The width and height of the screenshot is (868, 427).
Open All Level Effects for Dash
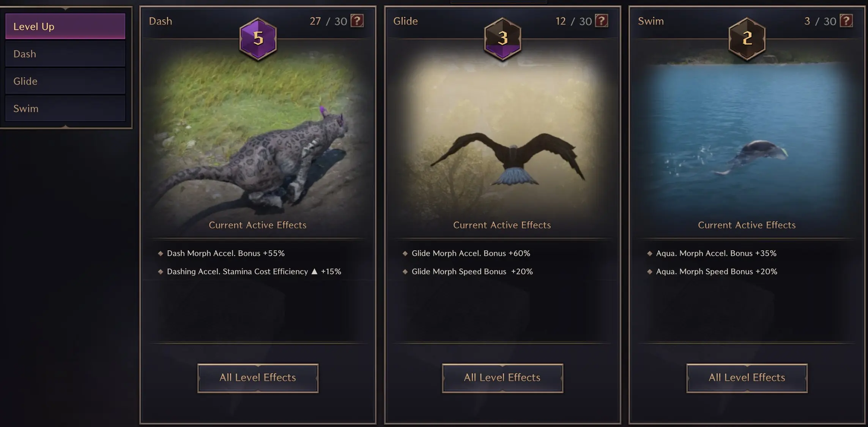click(258, 378)
